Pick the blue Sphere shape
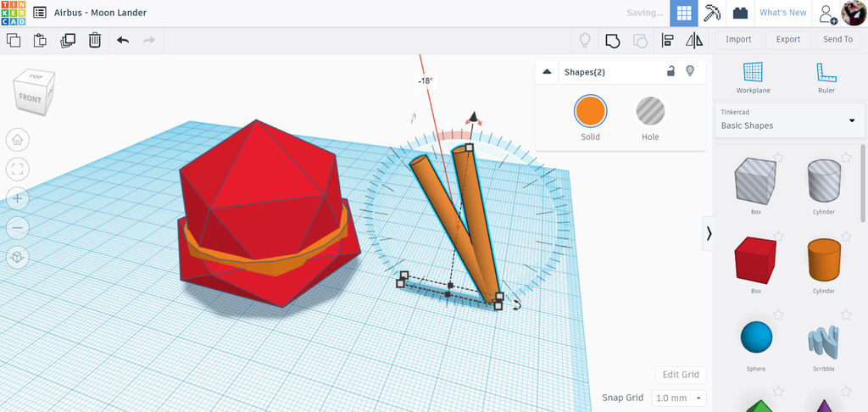Viewport: 868px width, 412px height. tap(755, 337)
